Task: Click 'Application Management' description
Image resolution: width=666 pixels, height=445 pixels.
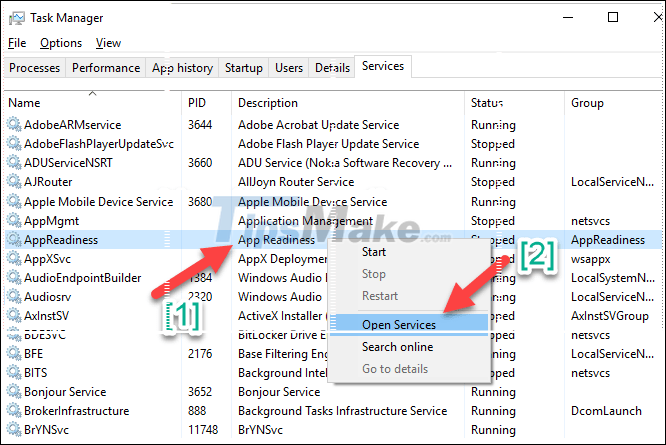Action: click(305, 221)
